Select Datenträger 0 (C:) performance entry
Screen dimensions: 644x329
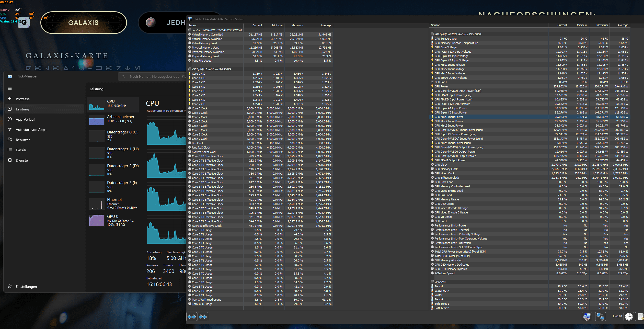[x=113, y=136]
